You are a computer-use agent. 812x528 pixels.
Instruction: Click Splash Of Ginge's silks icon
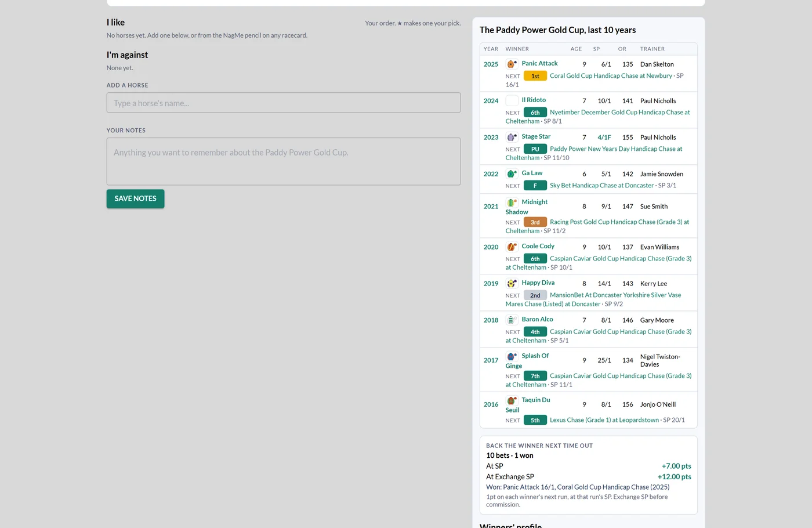coord(512,356)
